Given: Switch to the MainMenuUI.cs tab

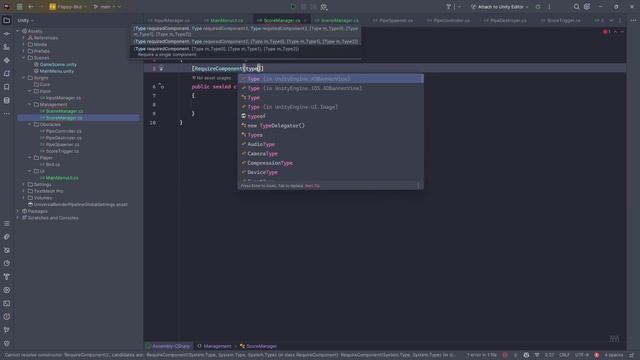Looking at the screenshot, I should pyautogui.click(x=224, y=20).
